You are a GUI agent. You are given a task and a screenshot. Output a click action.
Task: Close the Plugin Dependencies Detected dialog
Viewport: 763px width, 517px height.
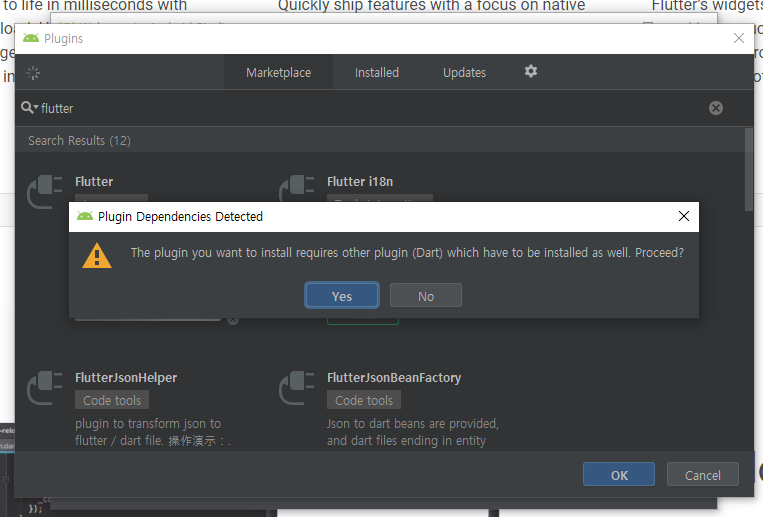684,216
